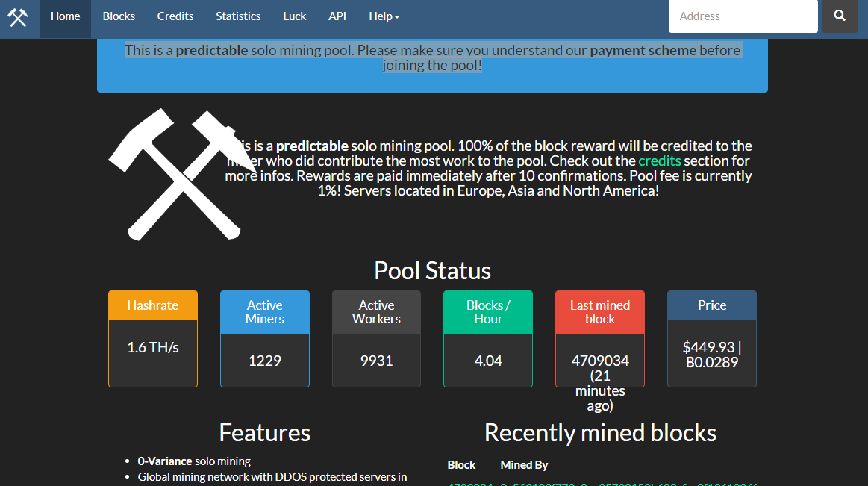Open Credits in the navigation bar
The width and height of the screenshot is (868, 486).
[175, 16]
